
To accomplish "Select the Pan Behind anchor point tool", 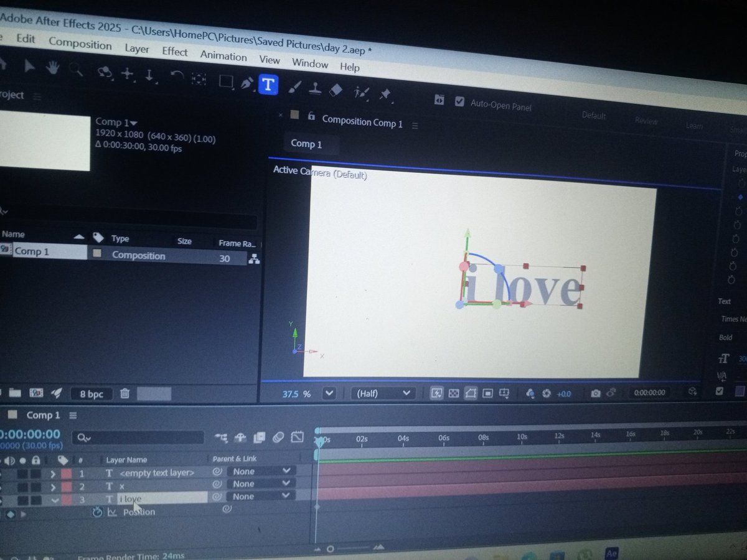I will tap(199, 79).
